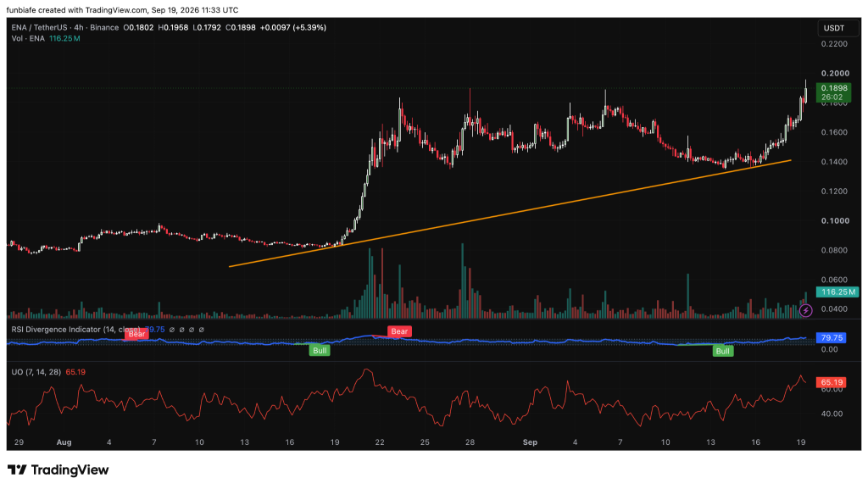
Task: Select the orange ascending trendline
Action: point(509,214)
